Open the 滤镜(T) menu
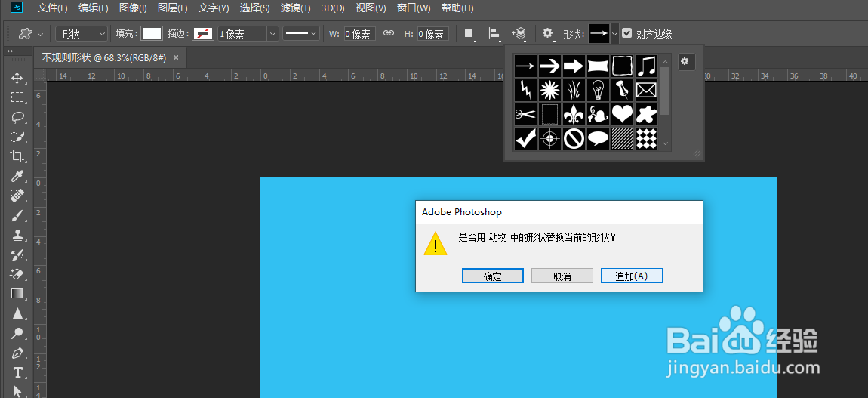The width and height of the screenshot is (868, 398). (x=296, y=8)
